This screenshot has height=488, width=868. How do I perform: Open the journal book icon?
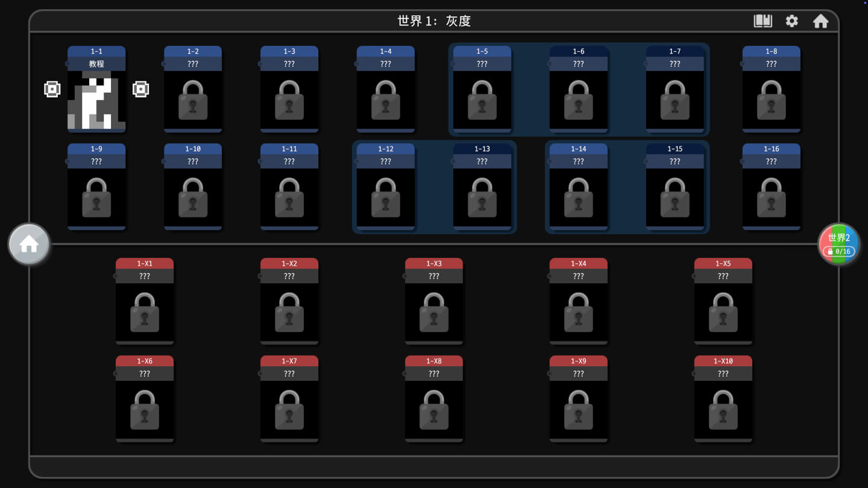pos(763,21)
